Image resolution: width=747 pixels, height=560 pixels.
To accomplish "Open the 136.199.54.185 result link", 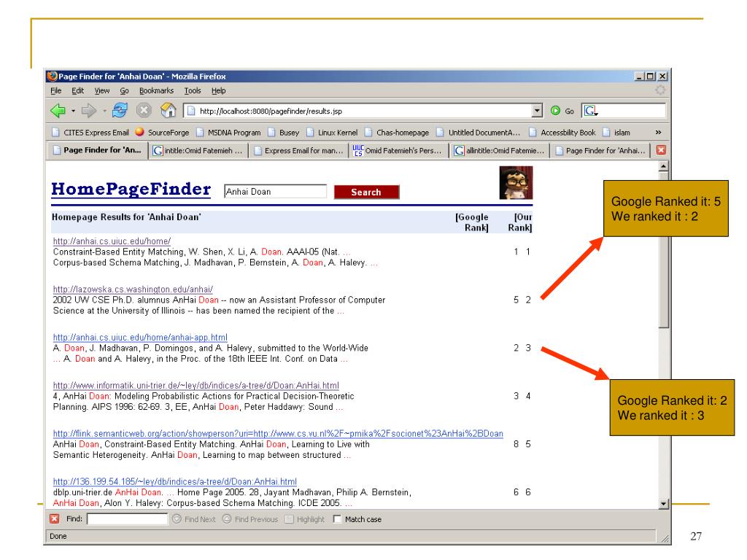I will (174, 481).
